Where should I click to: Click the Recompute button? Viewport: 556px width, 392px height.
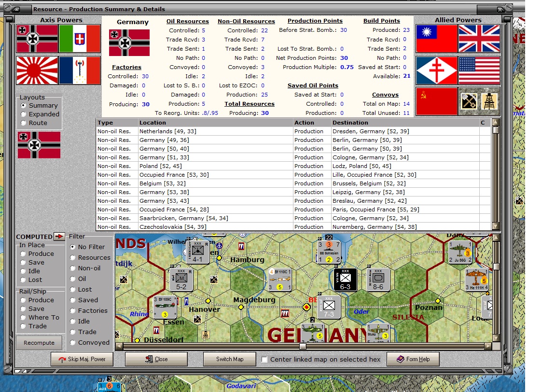click(39, 343)
